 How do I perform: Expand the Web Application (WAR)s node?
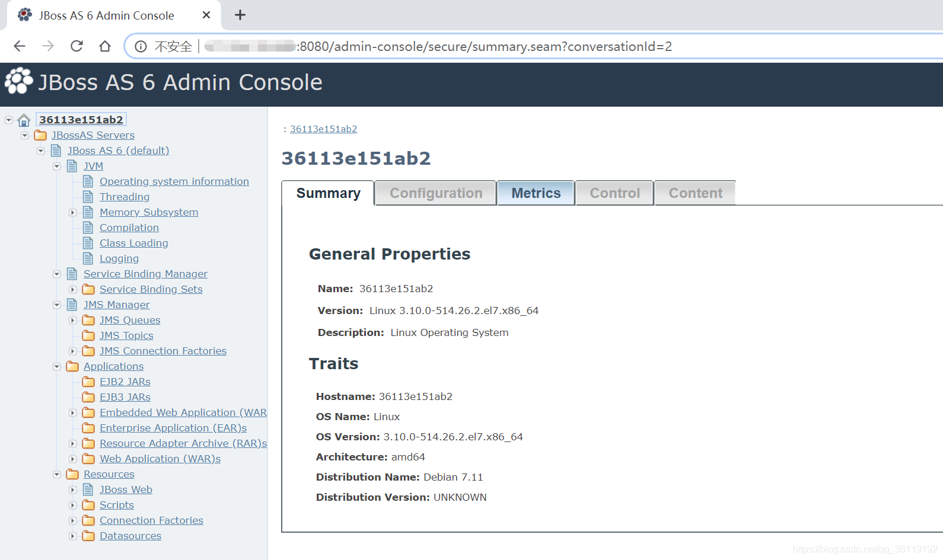point(73,459)
